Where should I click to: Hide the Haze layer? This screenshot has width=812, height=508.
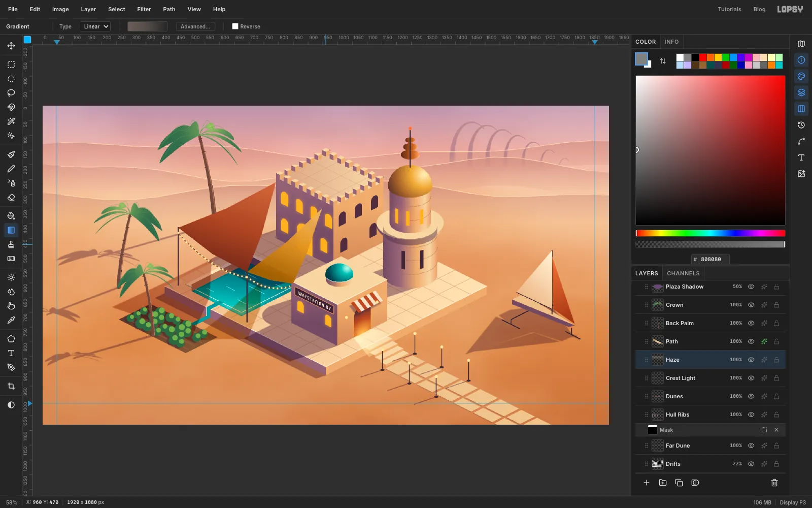tap(751, 360)
